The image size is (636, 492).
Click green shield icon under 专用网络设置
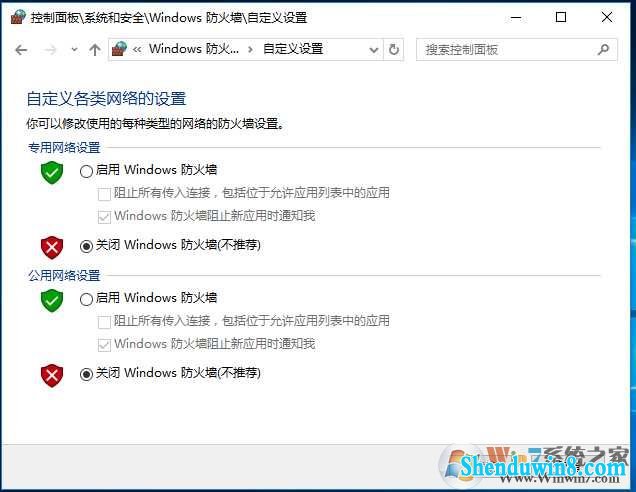pos(52,172)
